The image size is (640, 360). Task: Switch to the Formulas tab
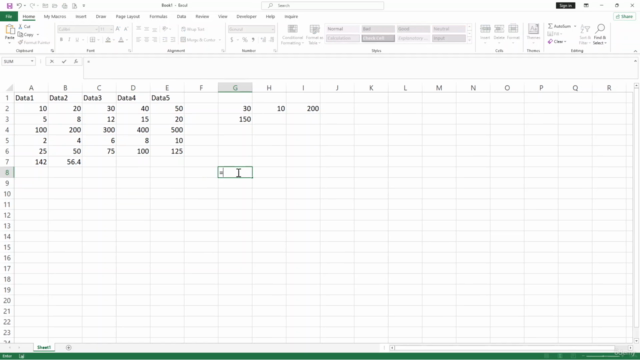pyautogui.click(x=158, y=17)
